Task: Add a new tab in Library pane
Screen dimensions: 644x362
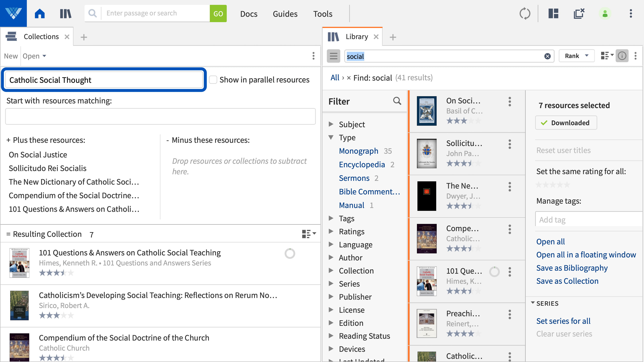Action: tap(393, 37)
